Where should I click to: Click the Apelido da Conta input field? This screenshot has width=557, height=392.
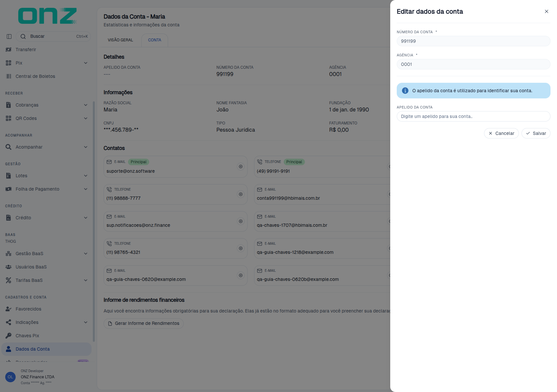point(474,116)
